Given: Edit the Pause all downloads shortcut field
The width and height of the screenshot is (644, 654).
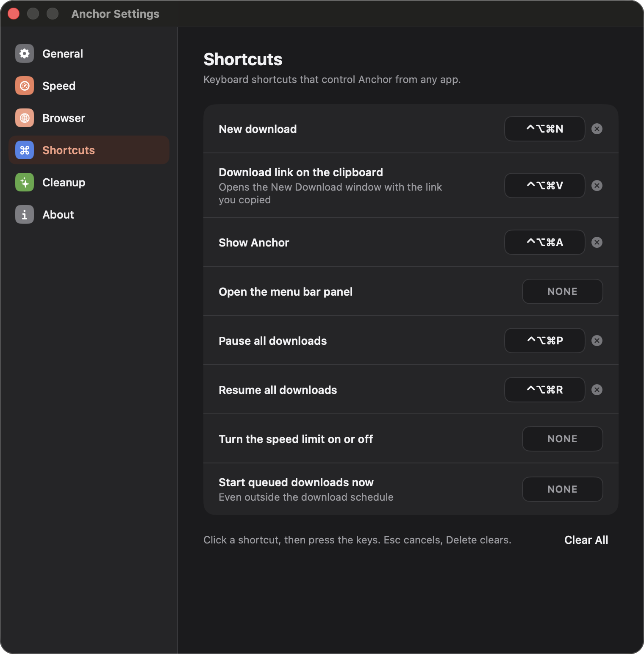Looking at the screenshot, I should pos(545,341).
